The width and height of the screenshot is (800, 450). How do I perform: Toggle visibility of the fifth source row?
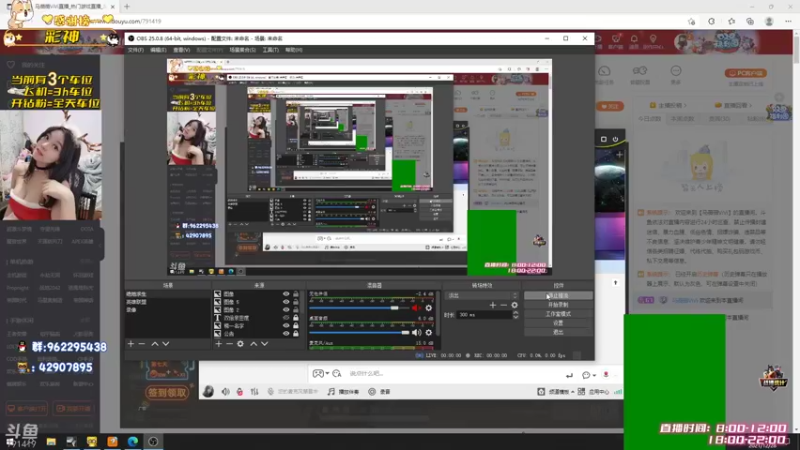point(286,326)
